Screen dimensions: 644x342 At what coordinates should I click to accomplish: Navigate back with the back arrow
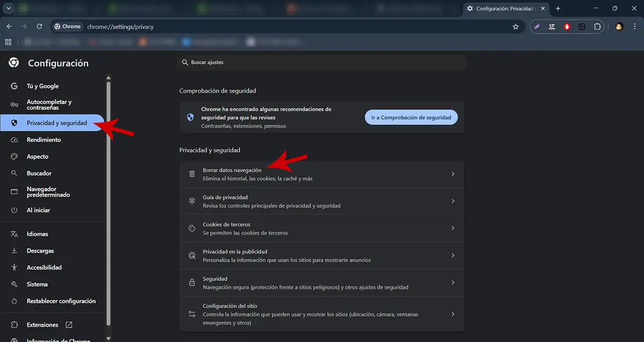9,26
